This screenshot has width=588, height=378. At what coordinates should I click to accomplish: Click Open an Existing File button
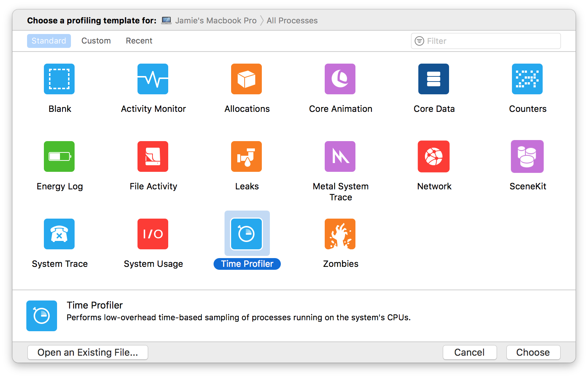coord(88,352)
